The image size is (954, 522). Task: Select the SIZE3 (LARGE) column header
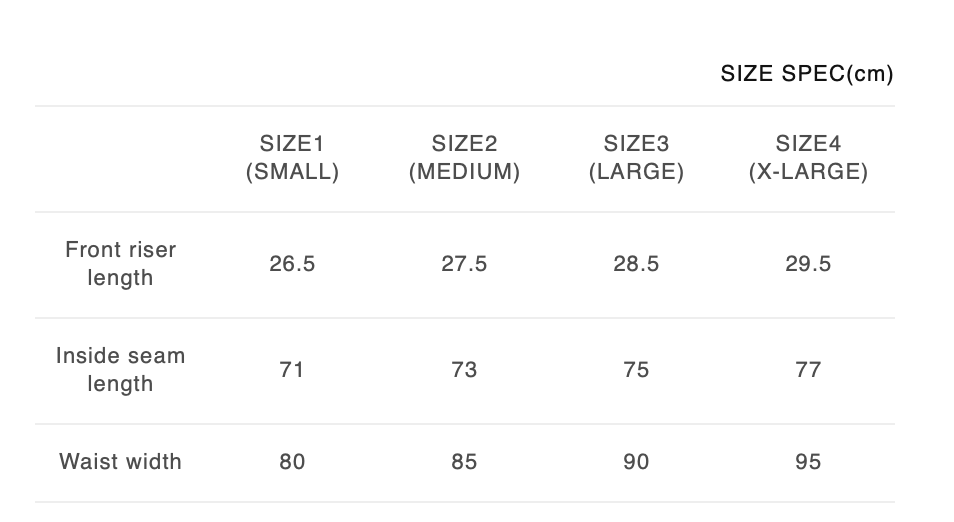point(636,158)
